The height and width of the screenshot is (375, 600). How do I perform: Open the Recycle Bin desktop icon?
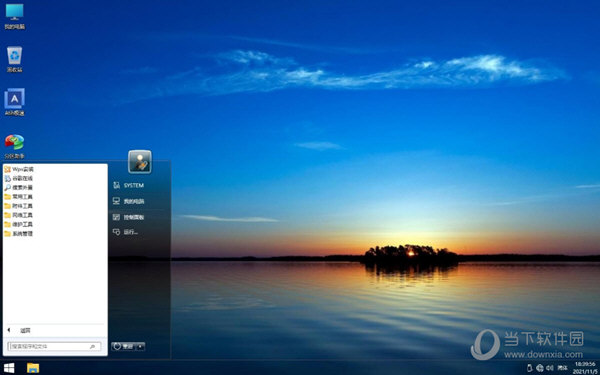pos(15,59)
